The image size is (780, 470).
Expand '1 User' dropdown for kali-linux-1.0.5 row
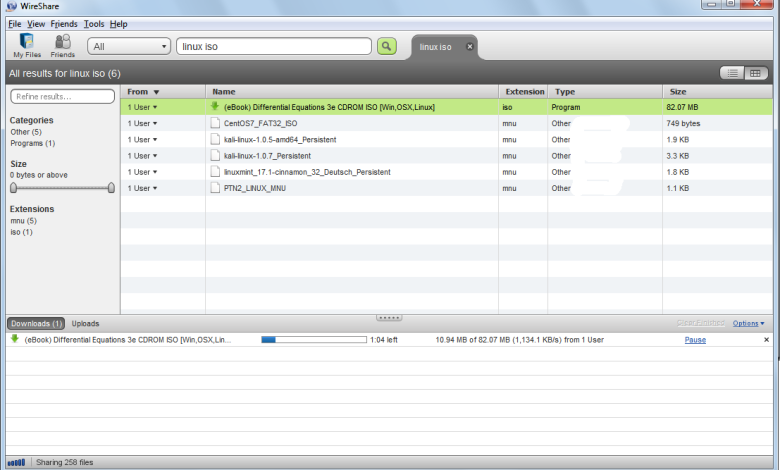point(142,140)
